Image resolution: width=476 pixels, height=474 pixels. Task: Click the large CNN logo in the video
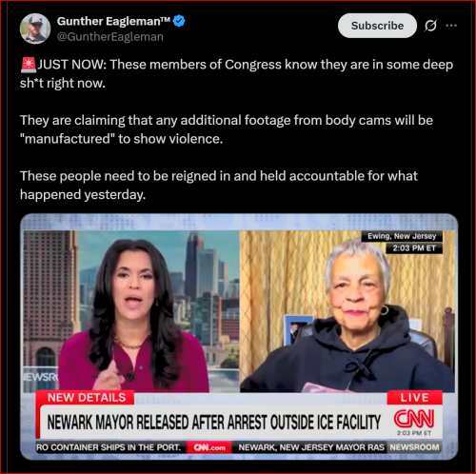414,419
